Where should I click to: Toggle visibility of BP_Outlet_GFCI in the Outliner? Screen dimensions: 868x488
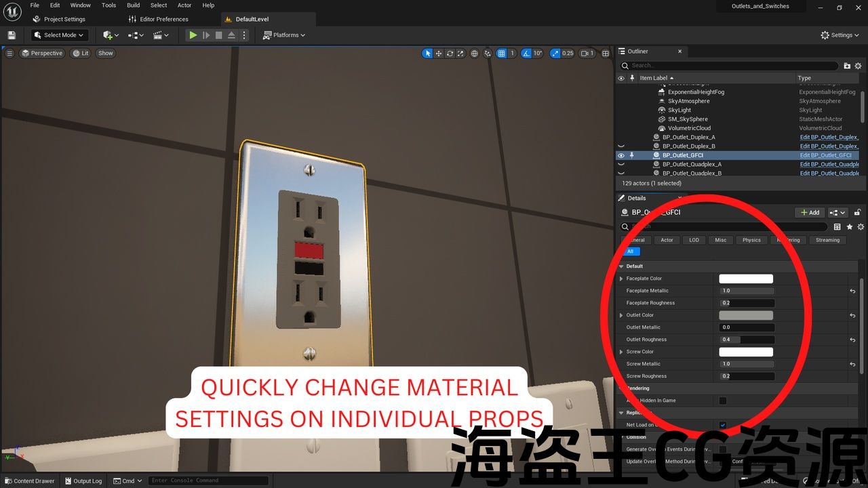coord(620,155)
